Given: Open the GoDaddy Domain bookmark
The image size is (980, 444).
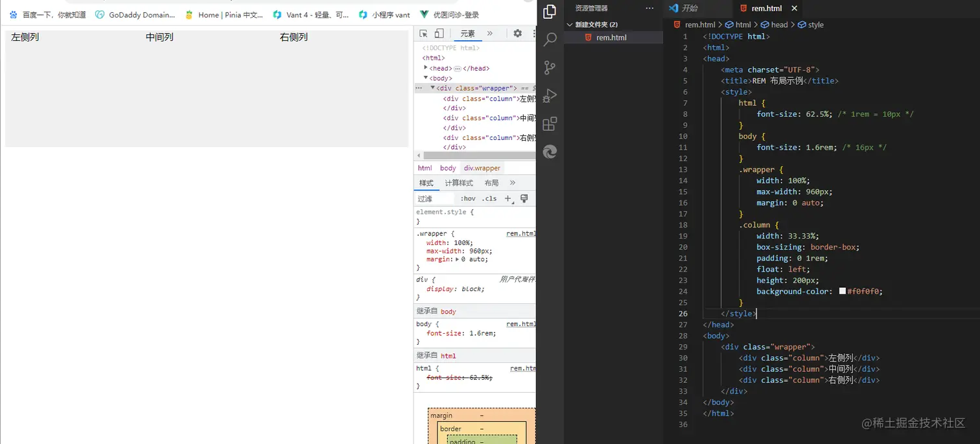Looking at the screenshot, I should tap(135, 14).
